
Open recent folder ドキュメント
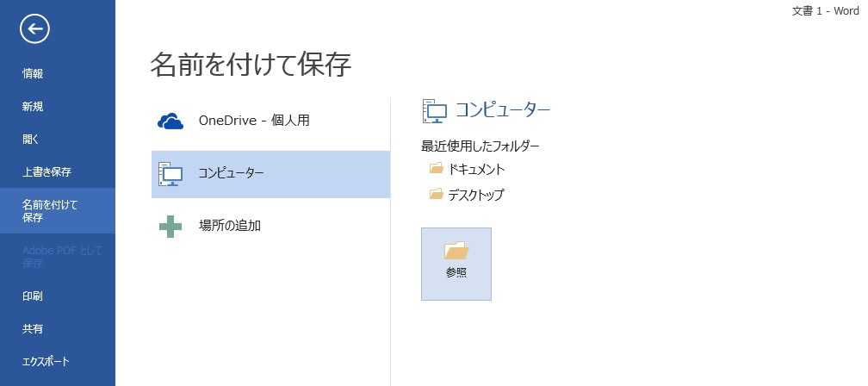[476, 169]
